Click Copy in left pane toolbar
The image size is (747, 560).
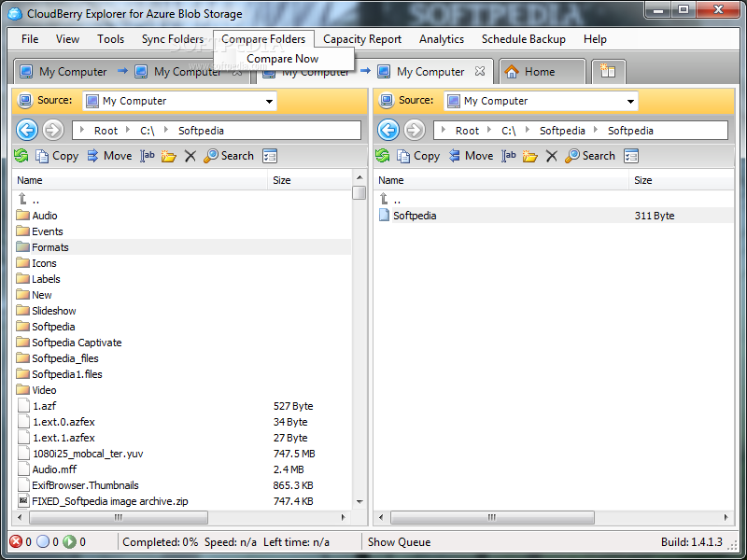pos(57,156)
